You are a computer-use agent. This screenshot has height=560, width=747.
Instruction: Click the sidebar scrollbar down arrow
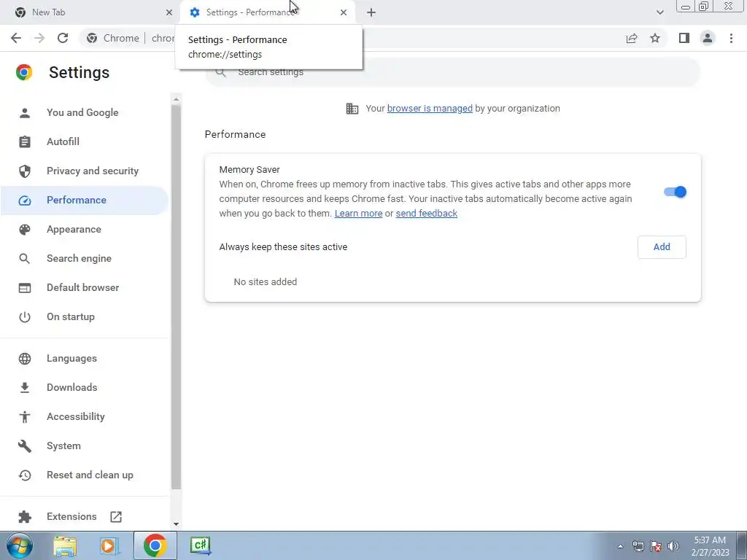pos(177,524)
